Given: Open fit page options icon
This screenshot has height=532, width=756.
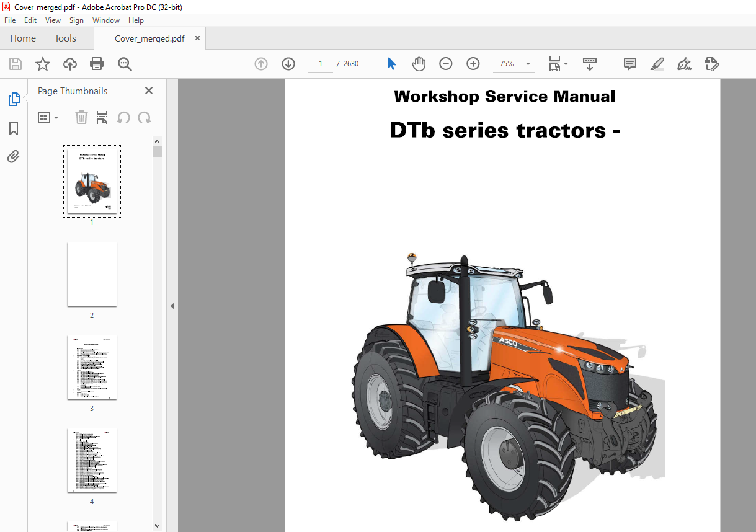Looking at the screenshot, I should (x=558, y=64).
